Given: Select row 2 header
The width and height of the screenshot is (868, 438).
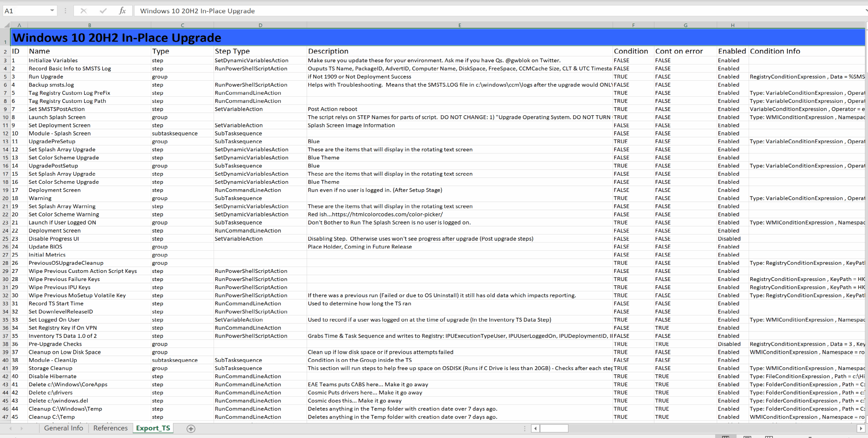Looking at the screenshot, I should pyautogui.click(x=5, y=52).
